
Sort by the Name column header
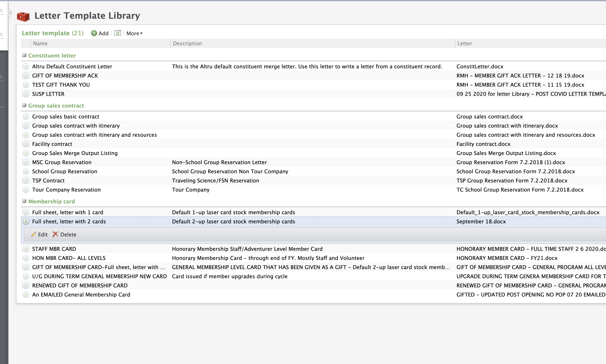click(x=41, y=43)
